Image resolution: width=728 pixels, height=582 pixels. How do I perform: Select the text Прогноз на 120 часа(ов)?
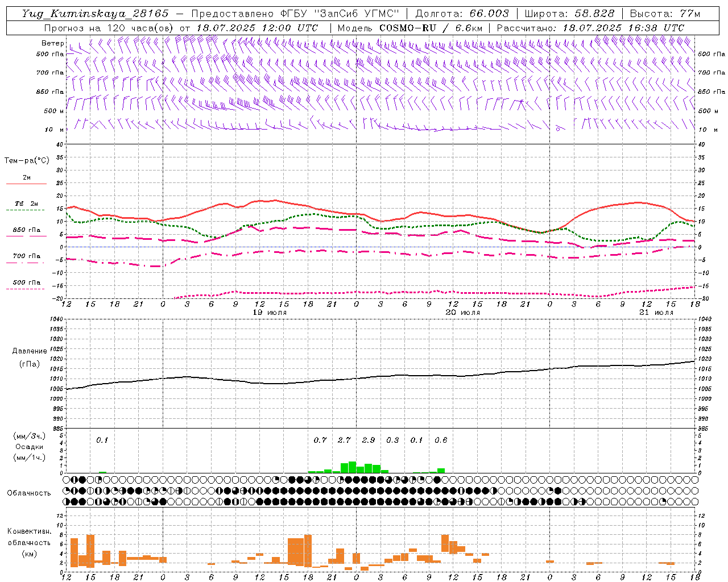pyautogui.click(x=109, y=28)
